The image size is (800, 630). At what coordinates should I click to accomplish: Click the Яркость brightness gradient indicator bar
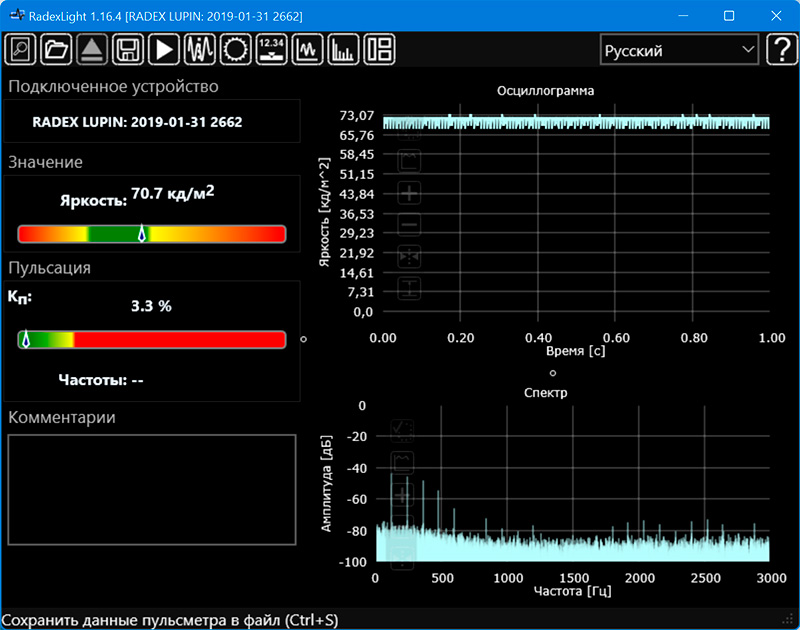[152, 234]
